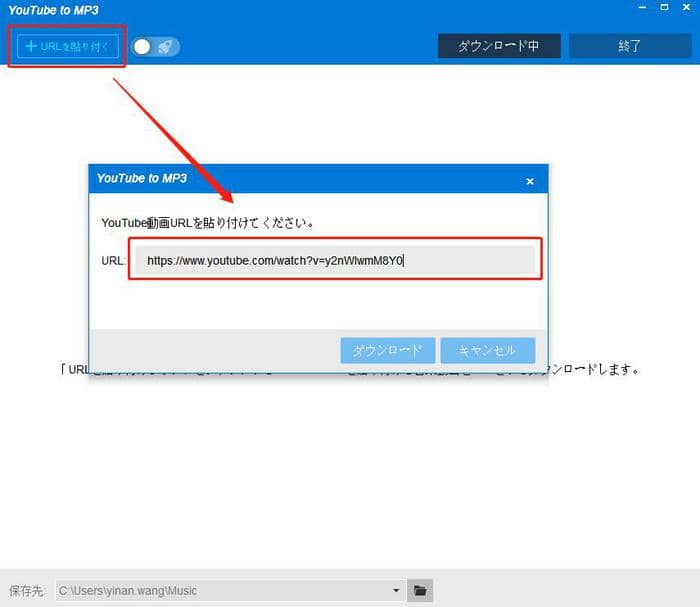This screenshot has height=607, width=700.
Task: Click the 'C:\Users\yinan.wang\Music' save path box
Action: pyautogui.click(x=225, y=591)
